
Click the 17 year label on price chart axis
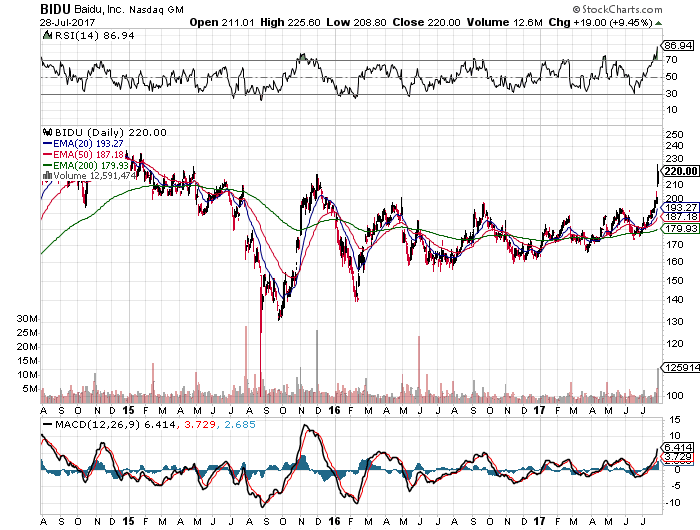[539, 410]
